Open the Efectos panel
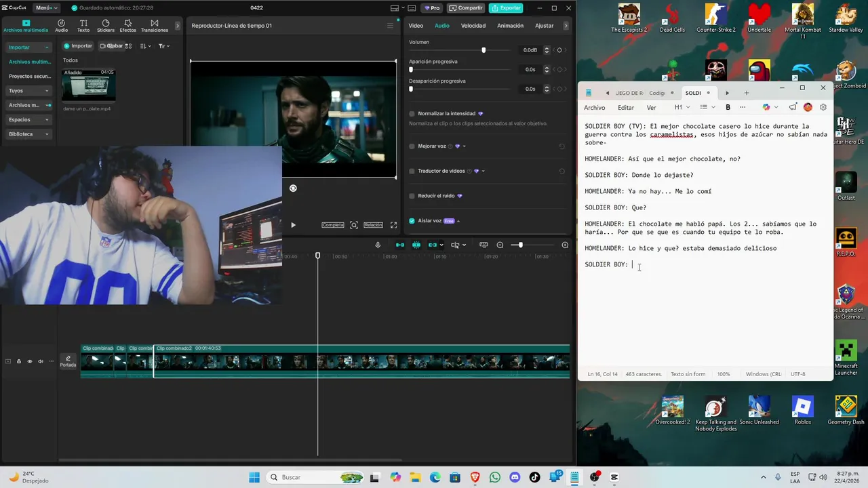 [x=127, y=26]
